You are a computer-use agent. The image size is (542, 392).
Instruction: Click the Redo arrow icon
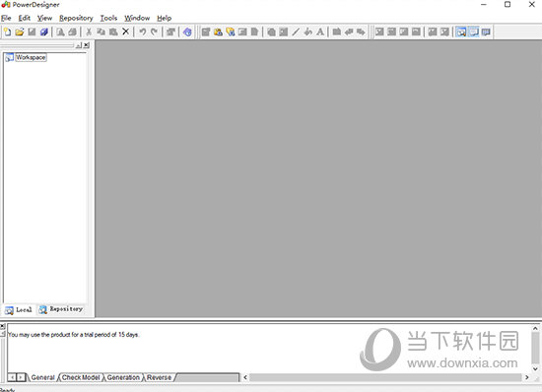(154, 32)
